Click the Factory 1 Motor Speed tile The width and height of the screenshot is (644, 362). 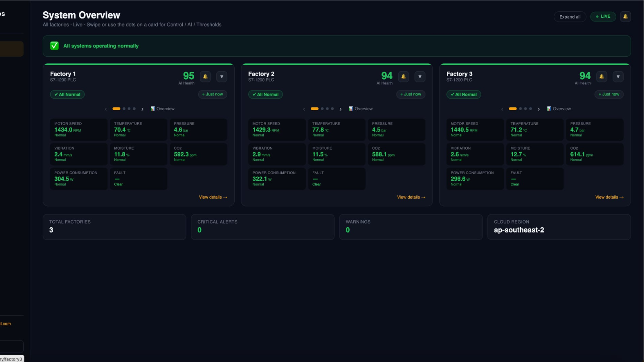tap(78, 130)
